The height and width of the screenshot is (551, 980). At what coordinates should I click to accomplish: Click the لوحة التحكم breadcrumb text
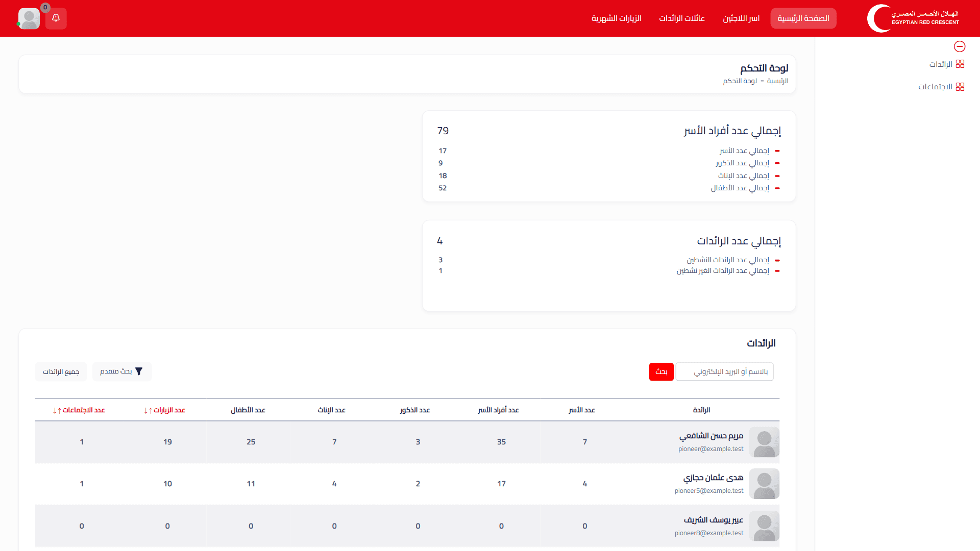(x=740, y=81)
